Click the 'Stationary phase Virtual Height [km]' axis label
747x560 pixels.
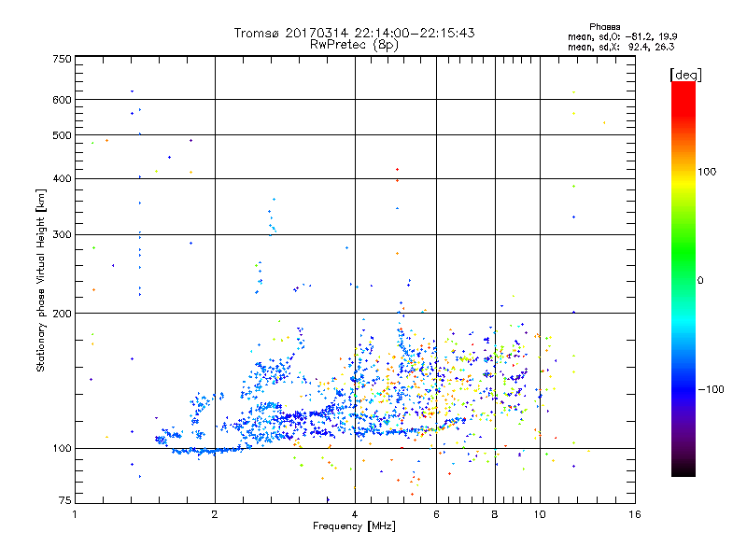(x=40, y=280)
